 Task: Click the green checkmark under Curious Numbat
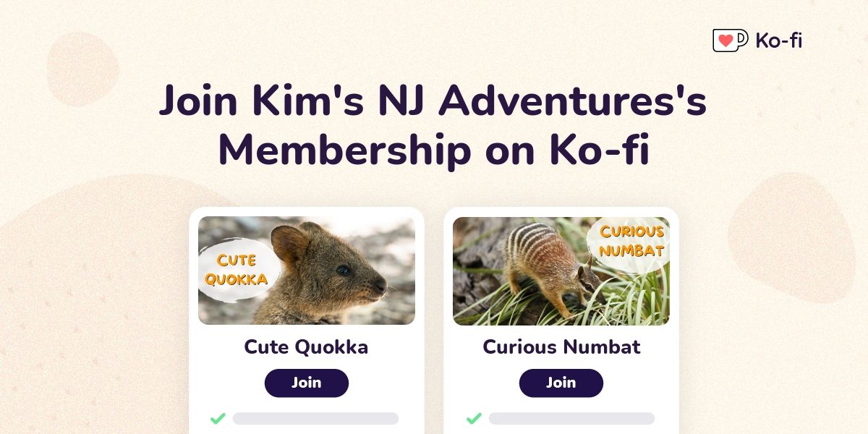click(474, 418)
